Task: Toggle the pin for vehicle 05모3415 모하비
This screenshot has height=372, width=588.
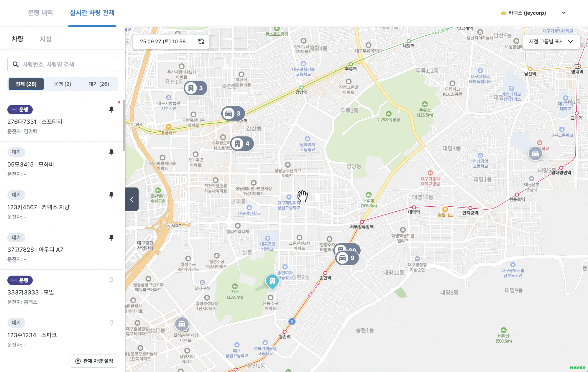Action: tap(111, 152)
